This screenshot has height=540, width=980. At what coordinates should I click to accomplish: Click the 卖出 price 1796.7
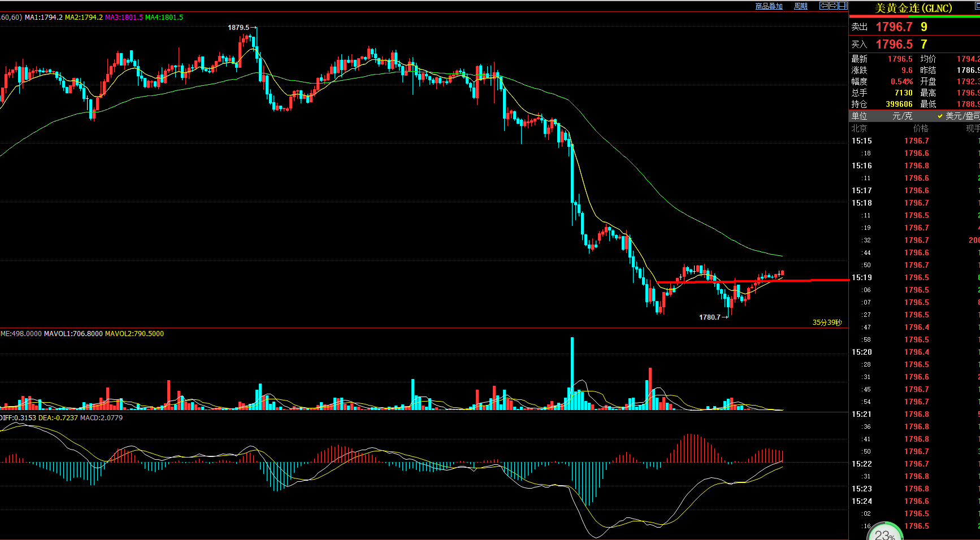click(x=894, y=27)
